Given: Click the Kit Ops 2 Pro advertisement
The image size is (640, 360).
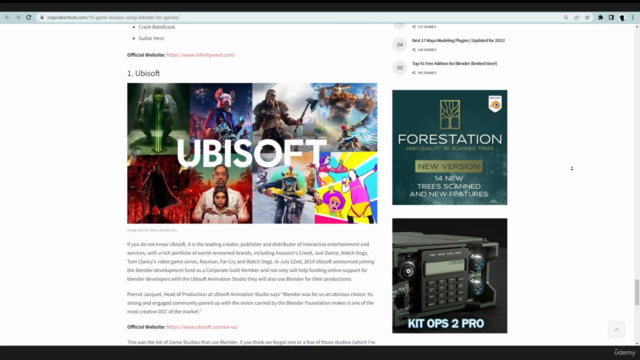Looking at the screenshot, I should 450,276.
